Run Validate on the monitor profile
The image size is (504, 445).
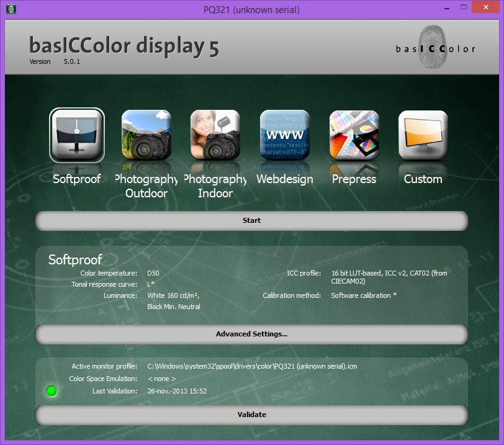click(x=251, y=415)
